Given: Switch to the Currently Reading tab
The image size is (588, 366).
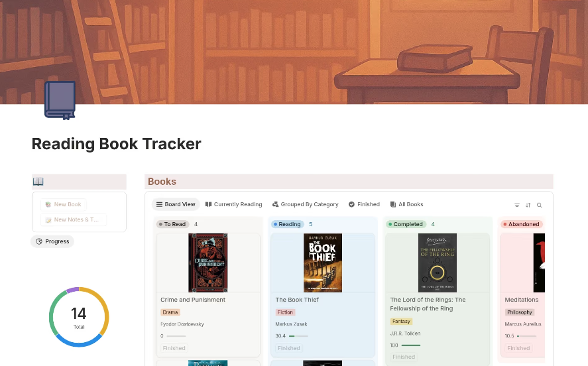Looking at the screenshot, I should tap(233, 204).
